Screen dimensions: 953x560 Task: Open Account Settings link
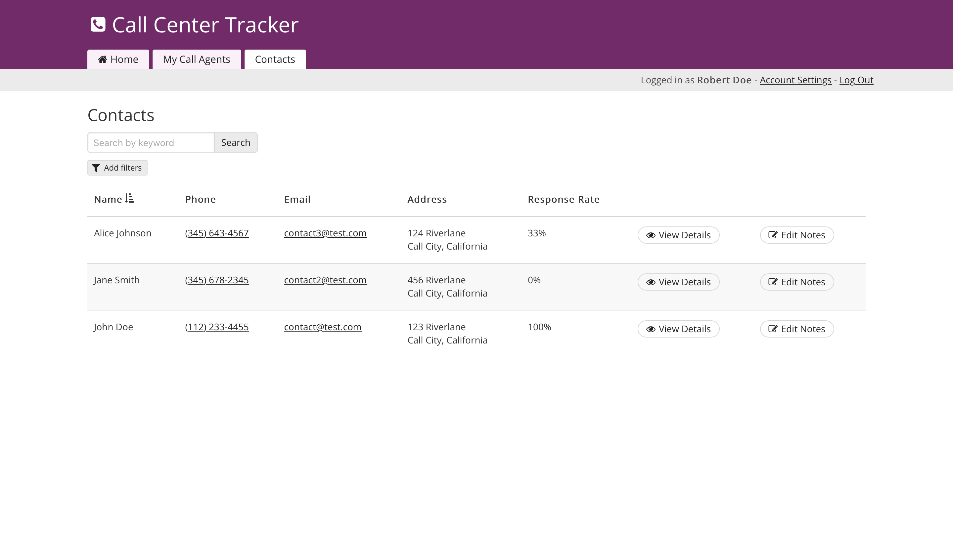click(x=795, y=80)
